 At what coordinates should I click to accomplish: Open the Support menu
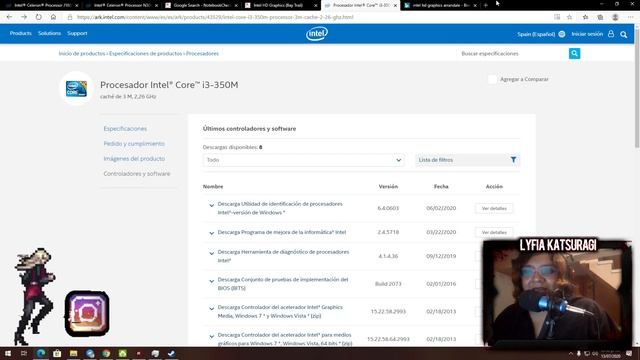(77, 33)
